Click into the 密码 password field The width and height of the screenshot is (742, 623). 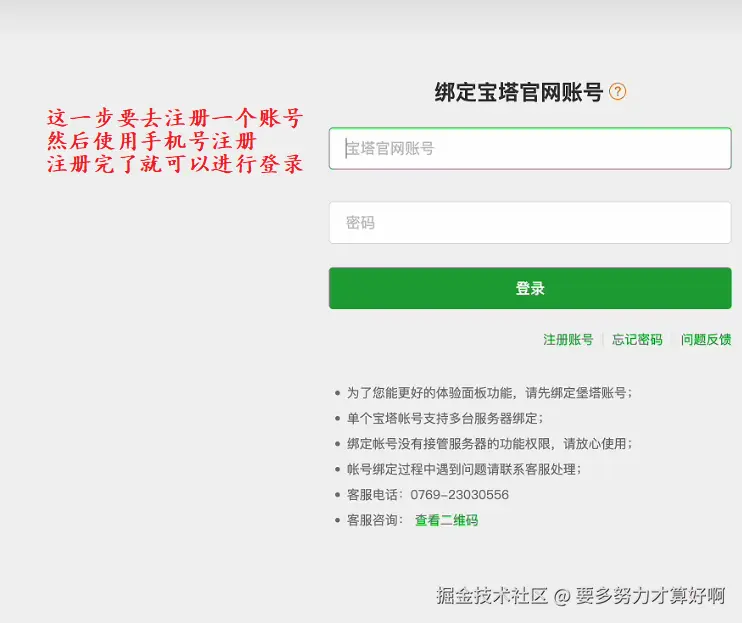530,223
